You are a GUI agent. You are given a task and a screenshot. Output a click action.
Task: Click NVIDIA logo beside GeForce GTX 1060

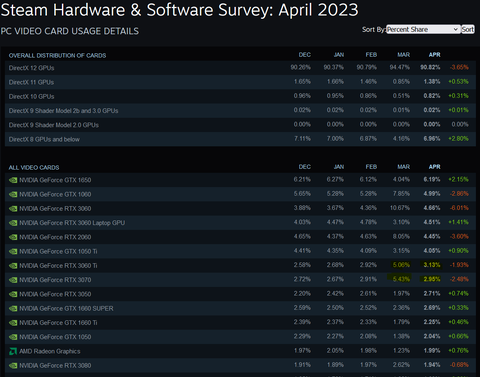point(13,194)
